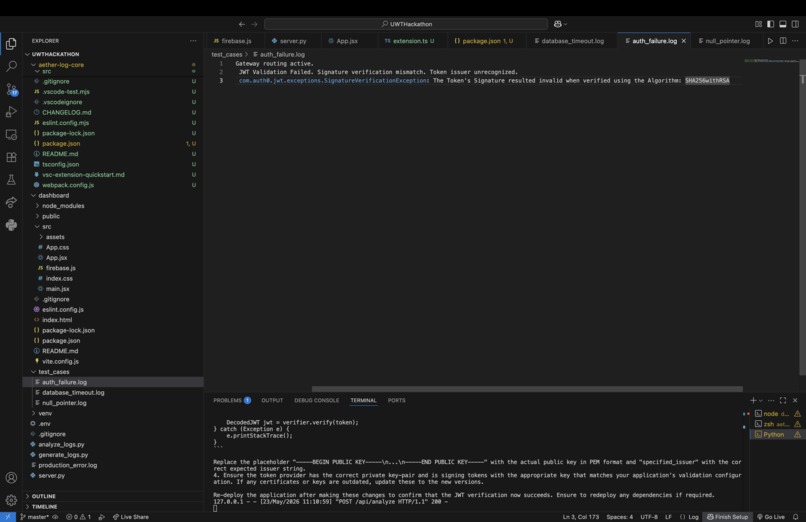Open the Manage gear icon
This screenshot has height=522, width=806.
(x=11, y=499)
